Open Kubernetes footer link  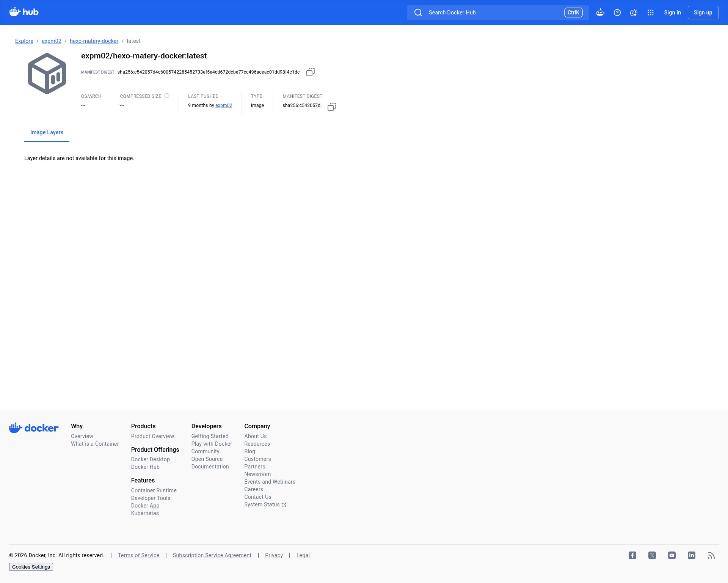[145, 513]
